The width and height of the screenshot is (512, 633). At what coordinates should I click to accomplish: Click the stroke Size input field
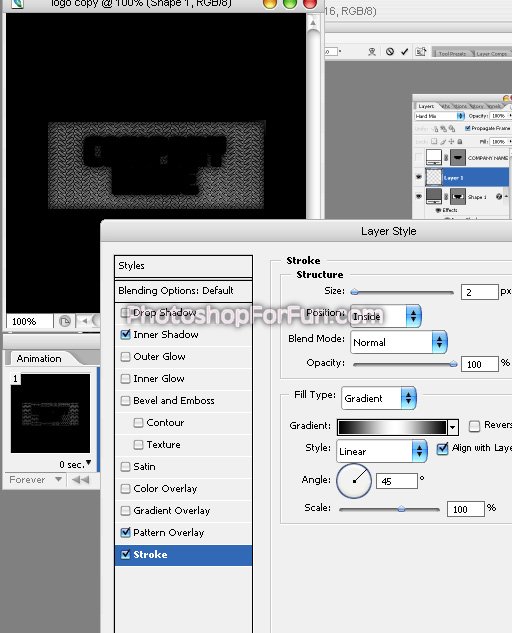point(479,292)
